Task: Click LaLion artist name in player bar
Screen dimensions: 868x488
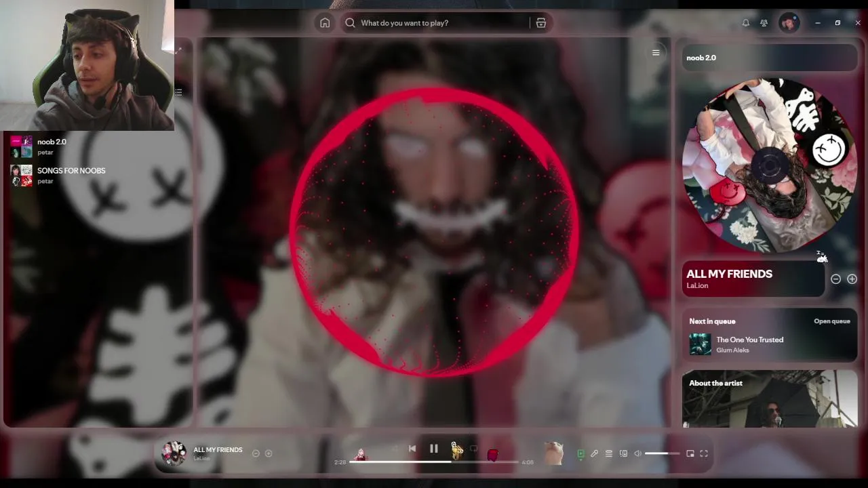Action: click(x=201, y=458)
